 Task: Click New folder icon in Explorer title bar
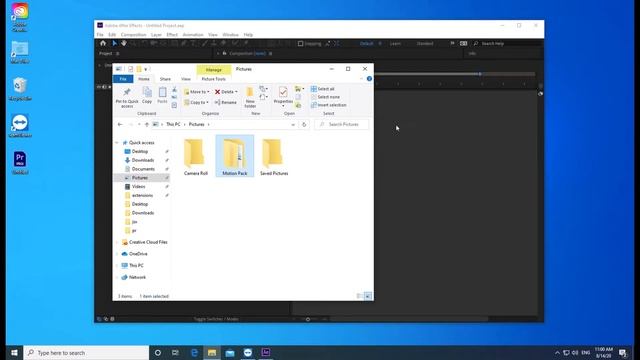pyautogui.click(x=139, y=69)
